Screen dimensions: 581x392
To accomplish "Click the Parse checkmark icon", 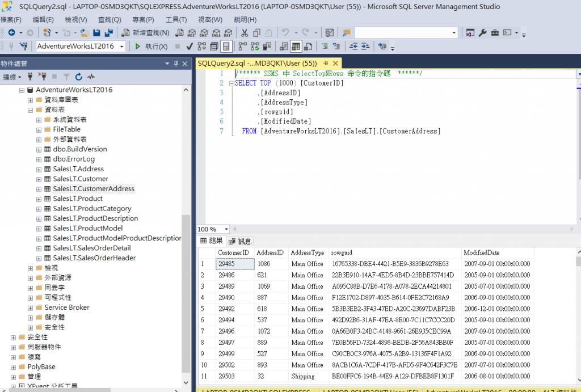I will click(190, 47).
